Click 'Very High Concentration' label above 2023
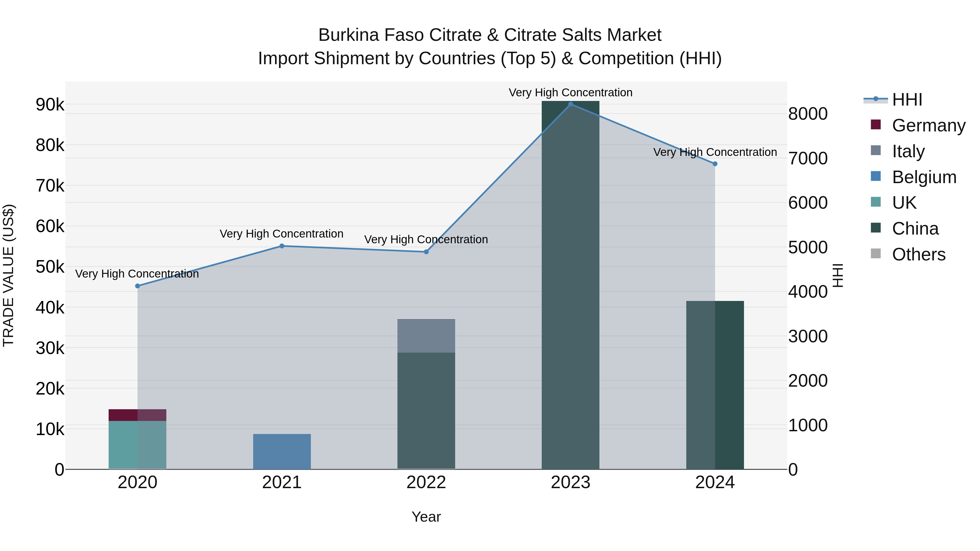980x551 pixels. 571,93
